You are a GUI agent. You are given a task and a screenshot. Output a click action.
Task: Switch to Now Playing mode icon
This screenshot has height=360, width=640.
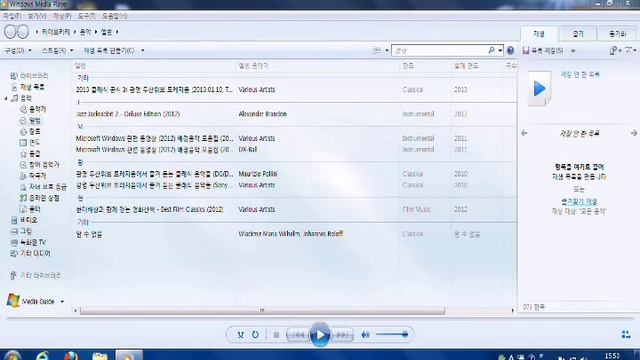tap(626, 335)
